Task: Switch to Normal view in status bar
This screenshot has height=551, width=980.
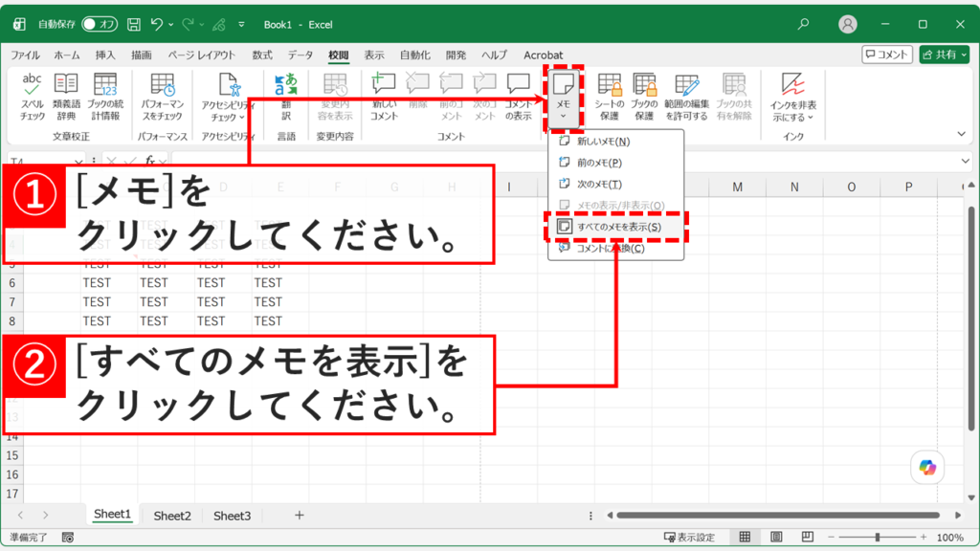Action: click(x=745, y=538)
